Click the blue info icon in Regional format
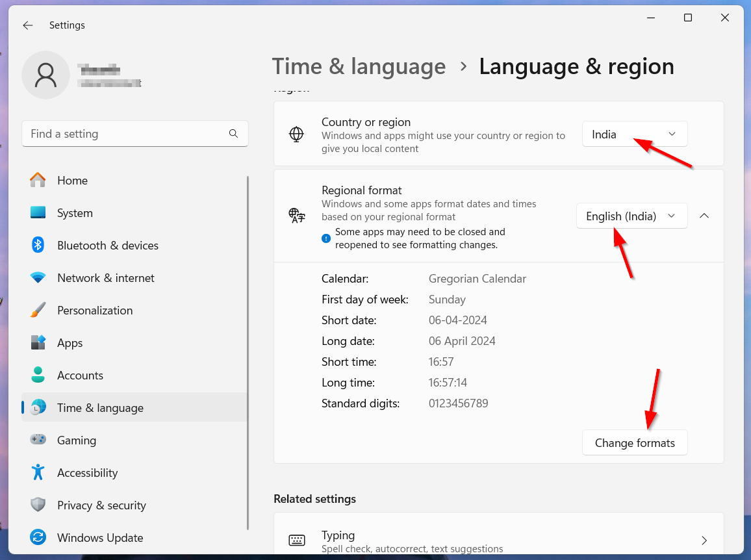 [326, 238]
